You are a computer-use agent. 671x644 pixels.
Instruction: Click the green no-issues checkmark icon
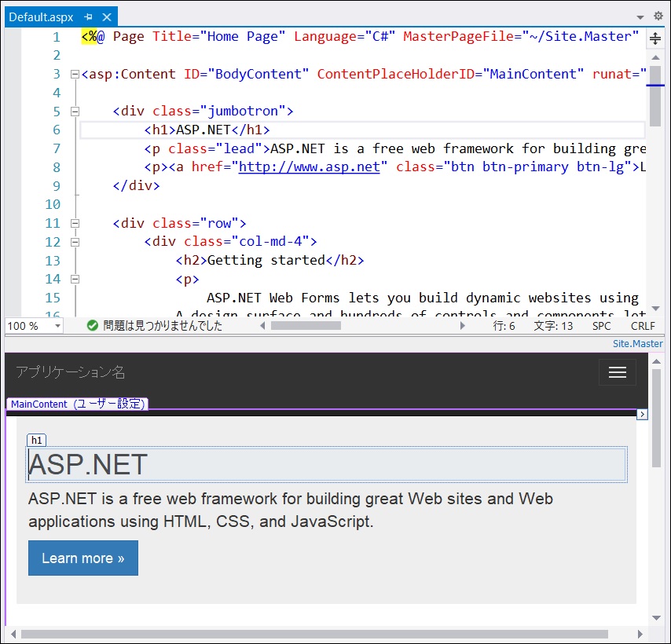93,326
